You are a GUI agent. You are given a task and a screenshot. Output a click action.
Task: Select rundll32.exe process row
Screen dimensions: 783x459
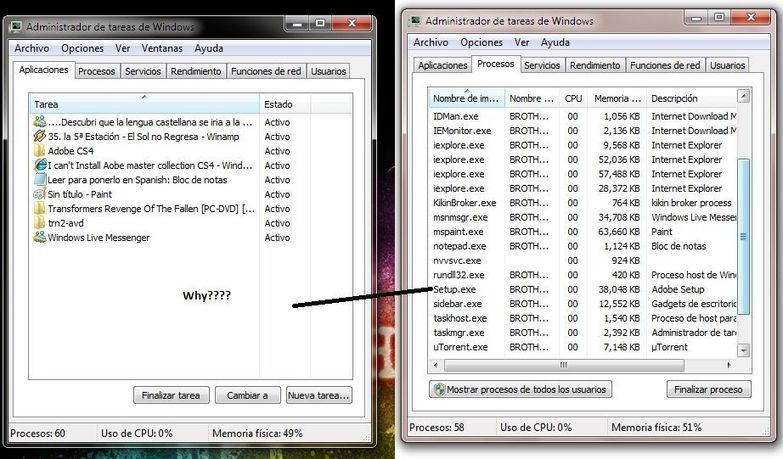tap(583, 275)
